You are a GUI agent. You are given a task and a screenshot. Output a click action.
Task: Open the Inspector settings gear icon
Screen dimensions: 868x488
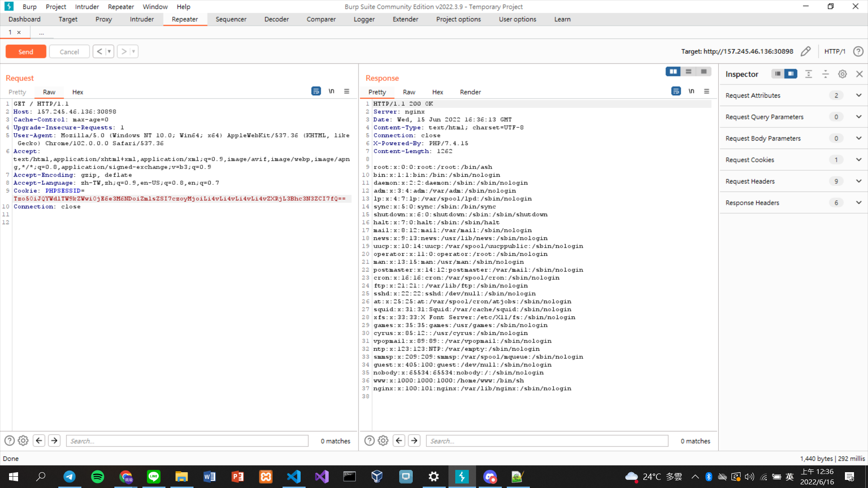click(x=842, y=74)
